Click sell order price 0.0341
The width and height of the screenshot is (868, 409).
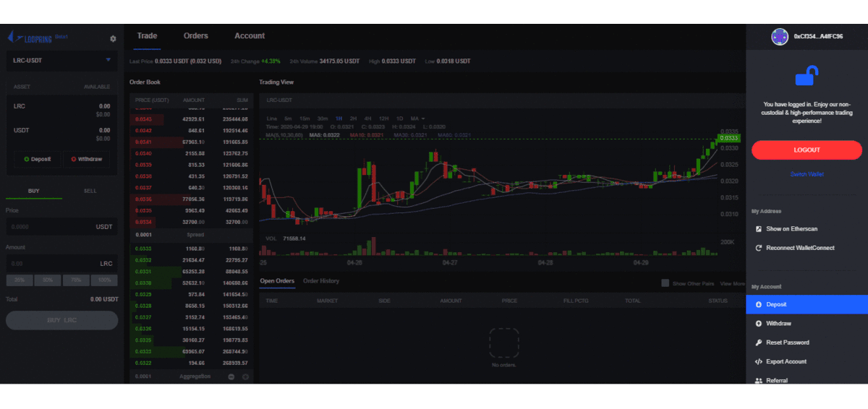tap(144, 142)
